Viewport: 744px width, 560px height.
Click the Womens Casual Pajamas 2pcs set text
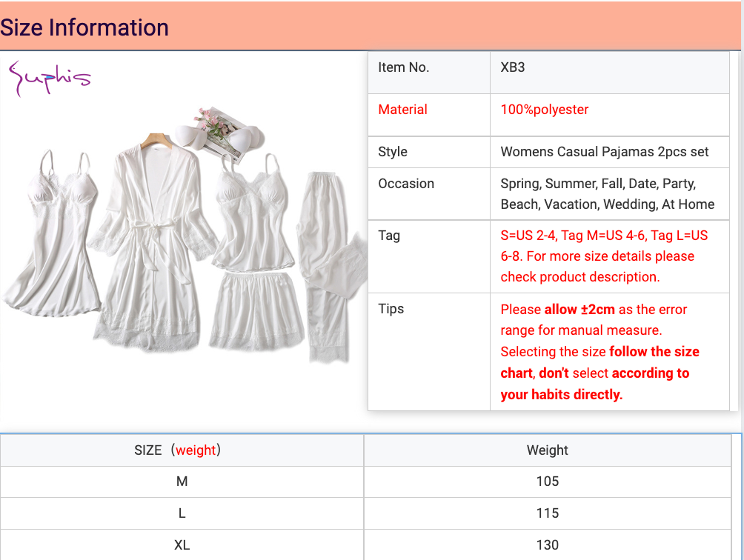click(605, 152)
